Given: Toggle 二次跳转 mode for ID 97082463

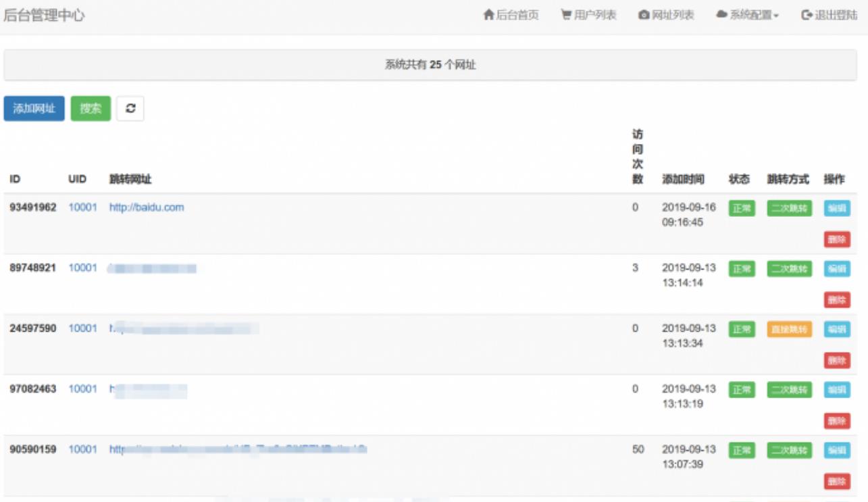Looking at the screenshot, I should (x=789, y=390).
